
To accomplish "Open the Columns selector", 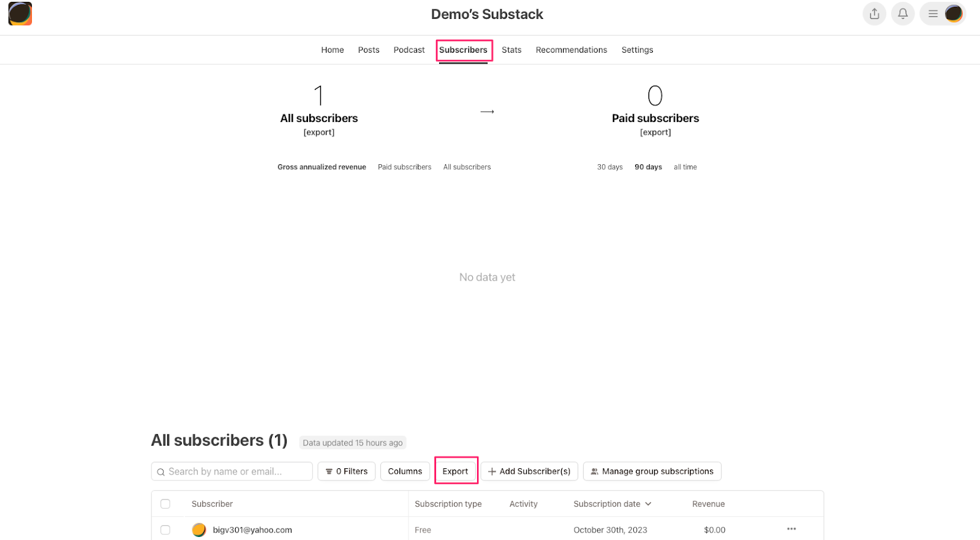I will click(x=405, y=471).
